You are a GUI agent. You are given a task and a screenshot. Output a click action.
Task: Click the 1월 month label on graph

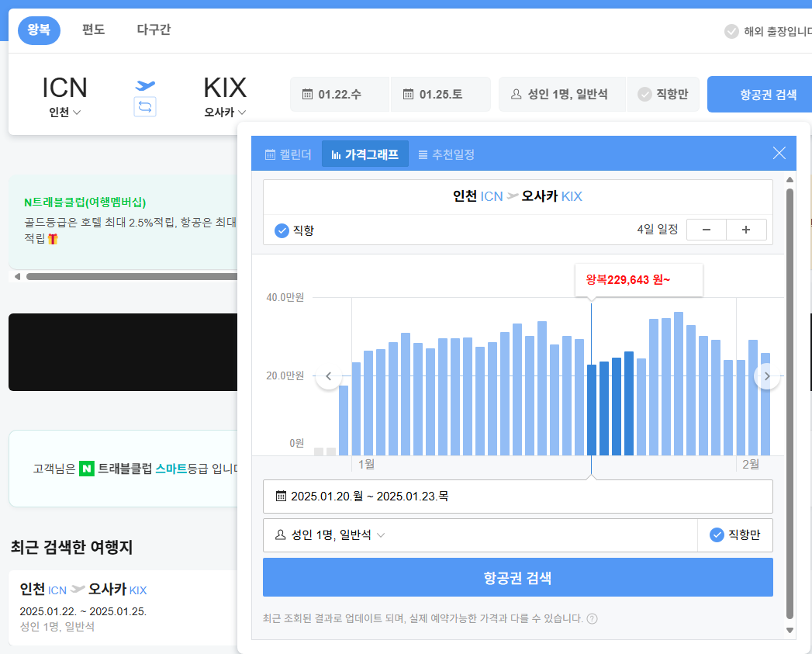click(367, 465)
